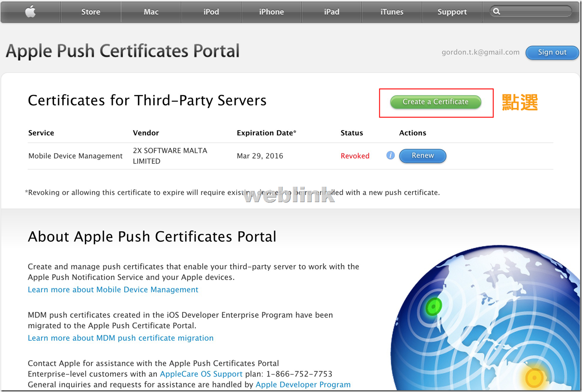The image size is (582, 392).
Task: Open the Support navigation item
Action: (x=452, y=12)
